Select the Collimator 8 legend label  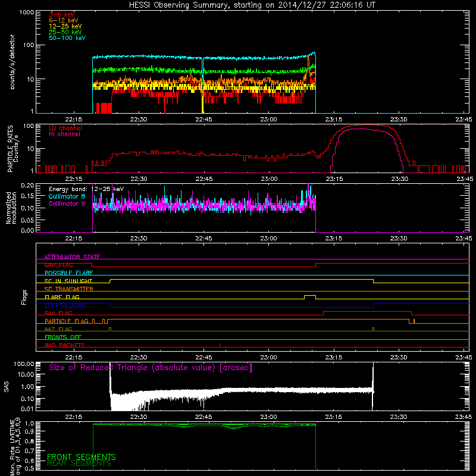click(x=67, y=196)
